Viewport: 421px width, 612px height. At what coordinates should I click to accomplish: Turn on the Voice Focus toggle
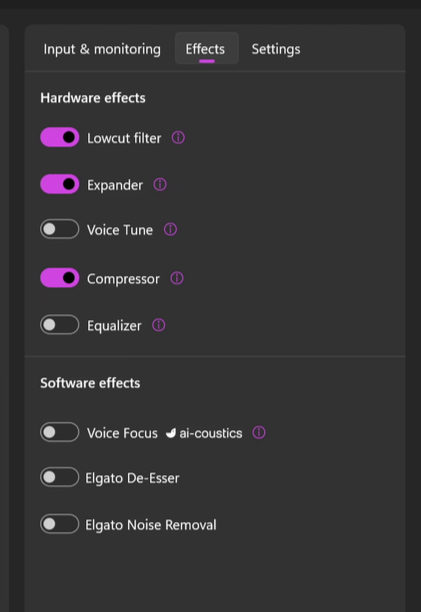tap(60, 432)
